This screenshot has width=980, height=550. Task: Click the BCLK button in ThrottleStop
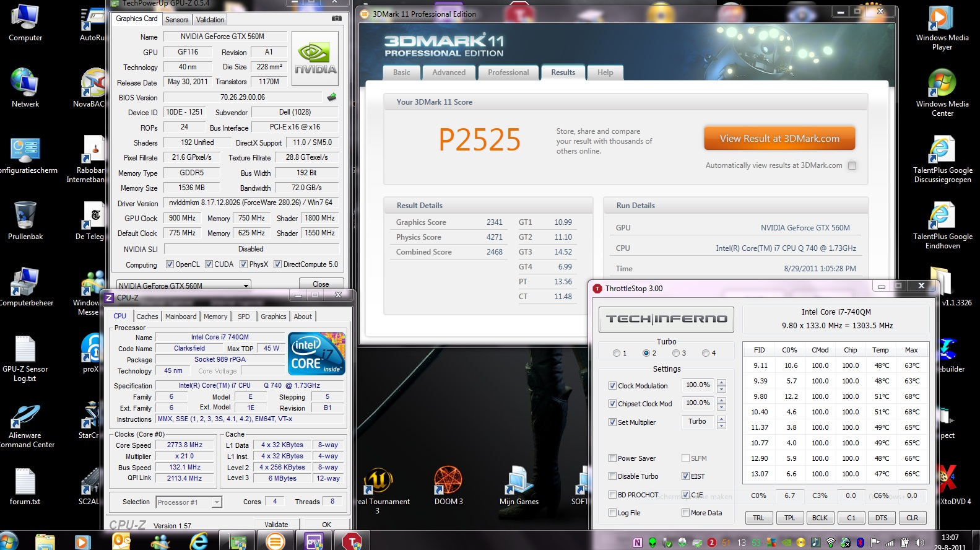(x=820, y=518)
